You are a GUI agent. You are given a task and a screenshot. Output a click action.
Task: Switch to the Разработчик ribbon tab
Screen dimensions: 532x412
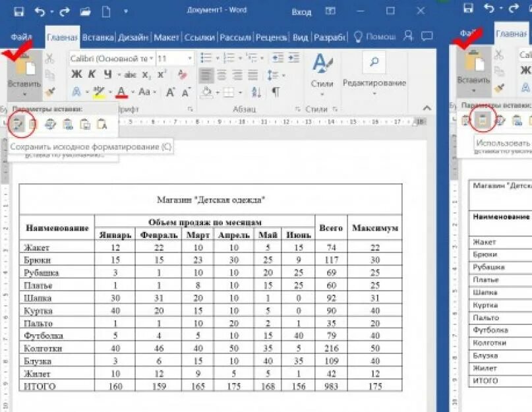click(x=329, y=37)
